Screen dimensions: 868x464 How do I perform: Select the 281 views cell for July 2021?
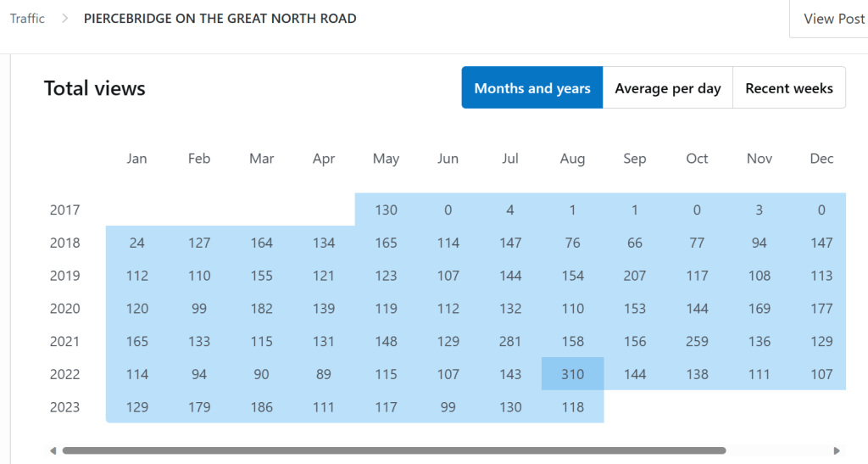(x=510, y=341)
